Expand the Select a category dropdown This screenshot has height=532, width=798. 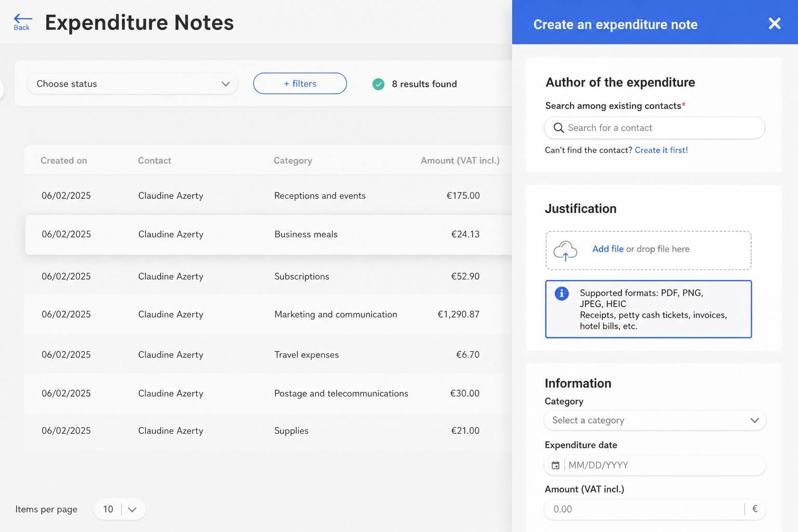point(655,420)
